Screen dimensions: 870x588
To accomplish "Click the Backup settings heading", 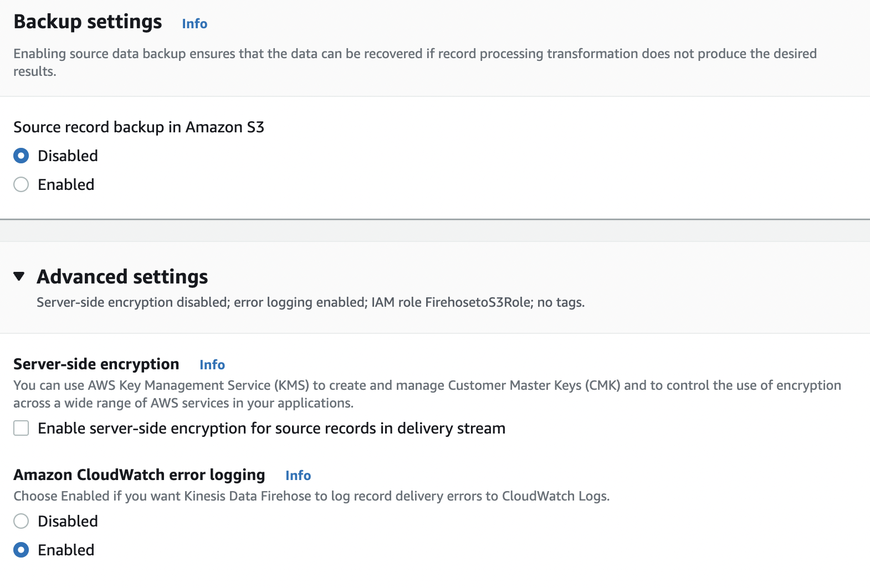I will click(x=88, y=22).
